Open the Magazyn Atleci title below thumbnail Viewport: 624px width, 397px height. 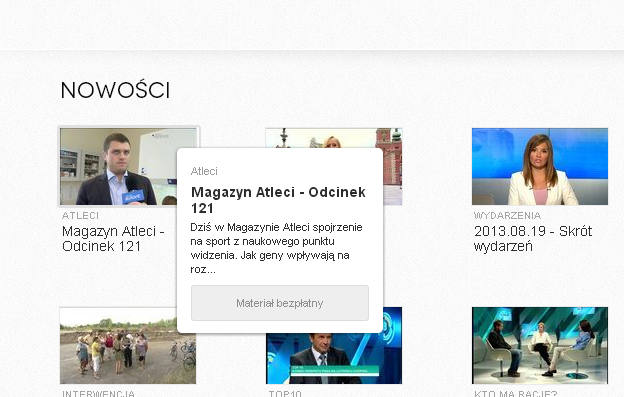(113, 239)
